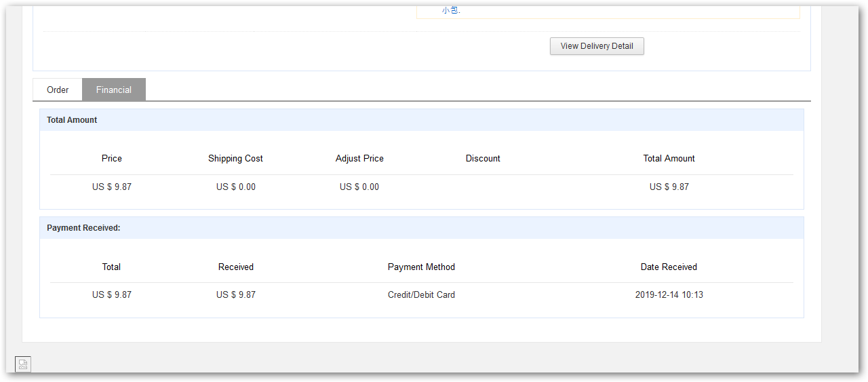Click the Discount column header
The height and width of the screenshot is (382, 868).
point(483,158)
